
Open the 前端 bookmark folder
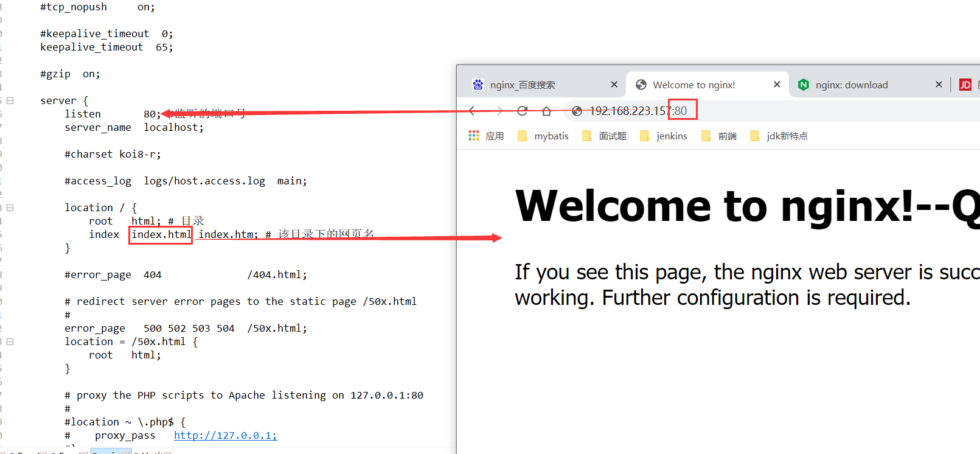point(719,136)
